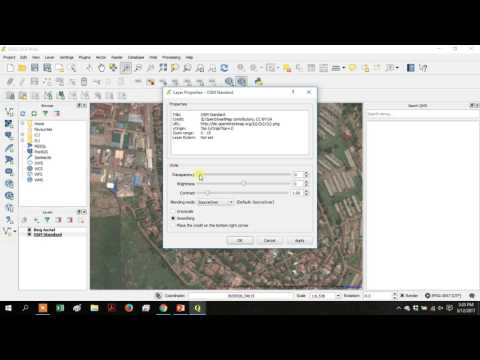The width and height of the screenshot is (480, 360).
Task: Select the WMS entry in Browser
Action: click(x=38, y=180)
